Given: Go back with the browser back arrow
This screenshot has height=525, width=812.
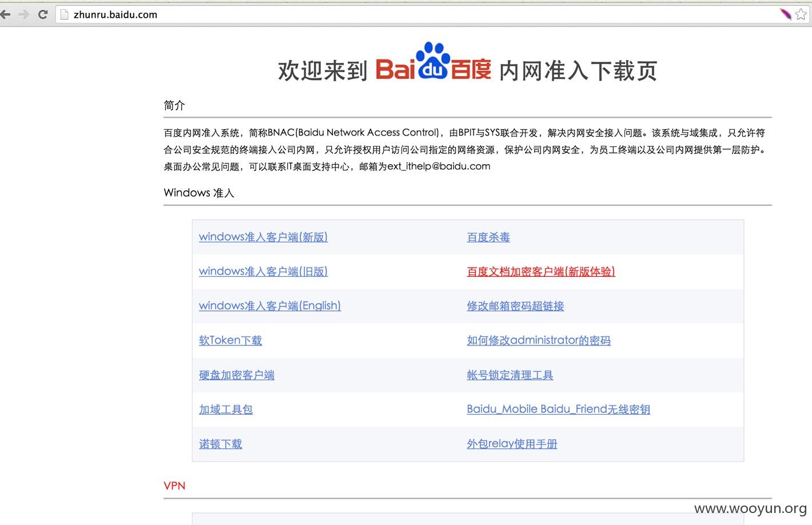Looking at the screenshot, I should [5, 14].
